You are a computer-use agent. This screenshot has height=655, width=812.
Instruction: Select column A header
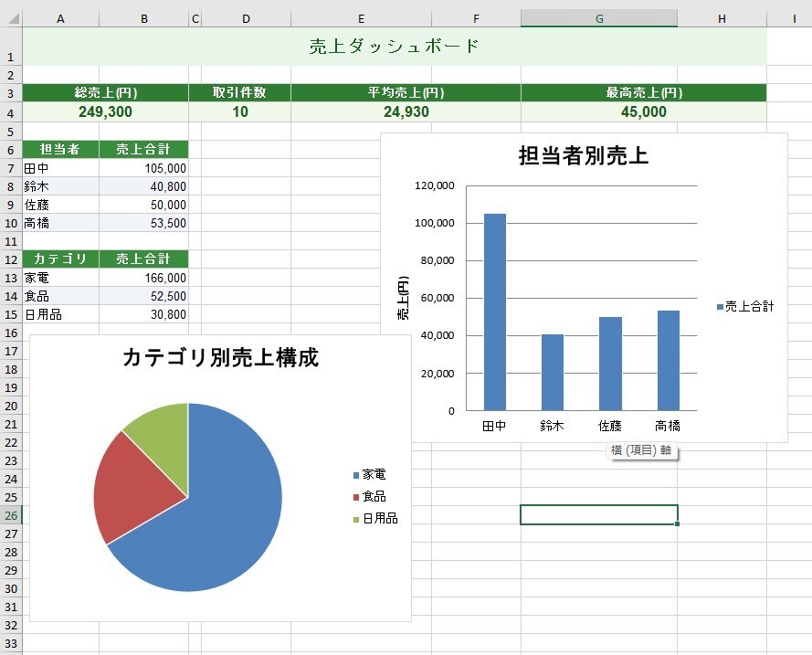tap(60, 19)
